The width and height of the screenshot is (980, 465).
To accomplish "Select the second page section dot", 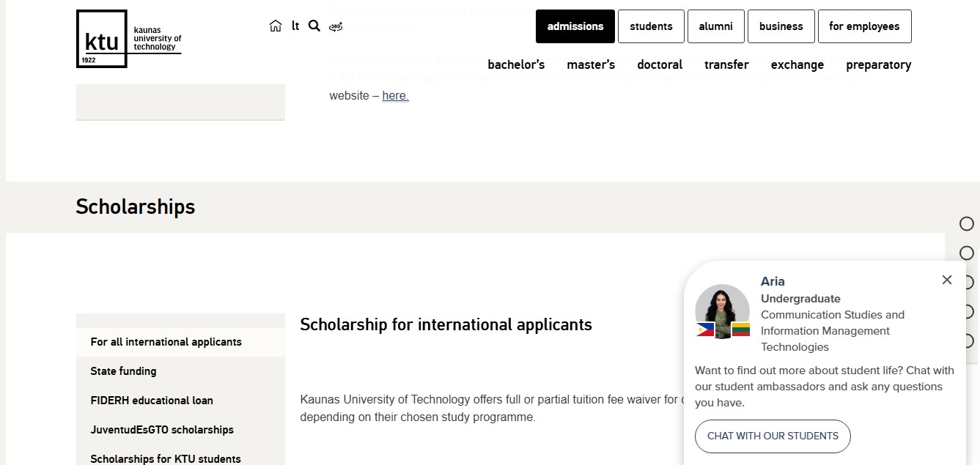I will point(967,253).
